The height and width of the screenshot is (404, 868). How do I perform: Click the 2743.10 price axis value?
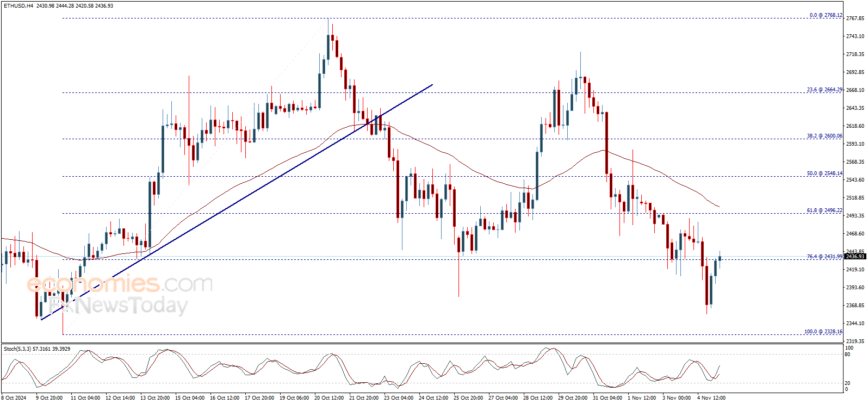pyautogui.click(x=855, y=36)
